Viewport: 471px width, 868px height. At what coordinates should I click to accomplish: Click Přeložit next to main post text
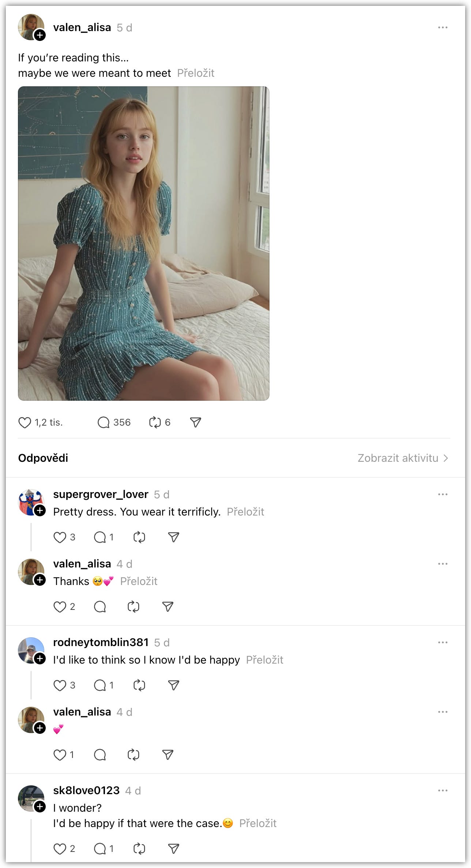coord(196,73)
